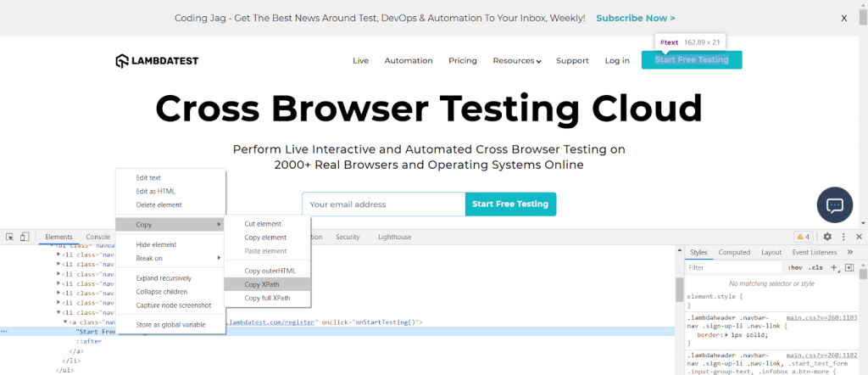Switch to the Layout tab
This screenshot has height=375, width=868.
pos(771,252)
